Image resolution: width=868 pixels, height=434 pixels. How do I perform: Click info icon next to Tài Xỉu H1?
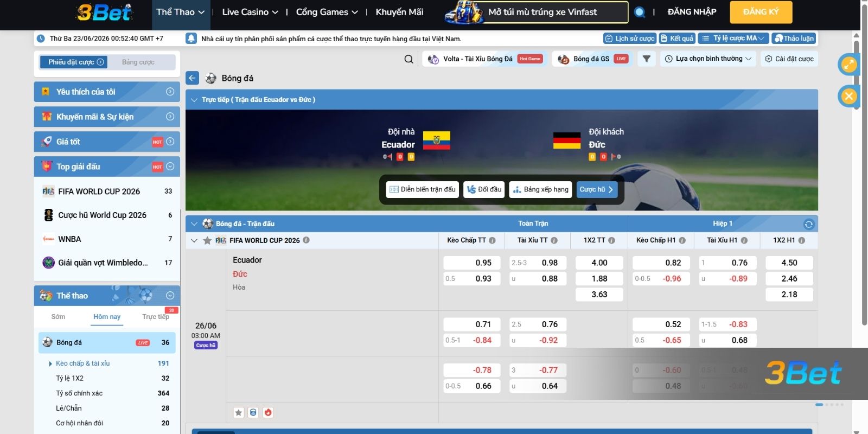pyautogui.click(x=744, y=240)
